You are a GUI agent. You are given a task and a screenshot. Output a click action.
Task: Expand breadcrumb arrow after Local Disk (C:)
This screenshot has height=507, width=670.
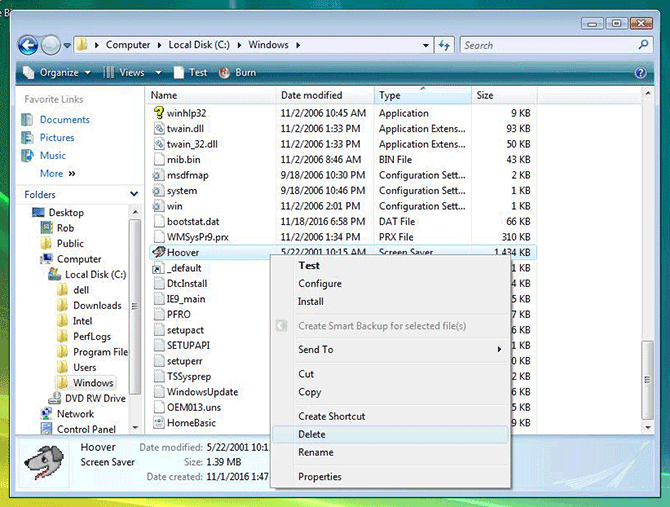[239, 45]
